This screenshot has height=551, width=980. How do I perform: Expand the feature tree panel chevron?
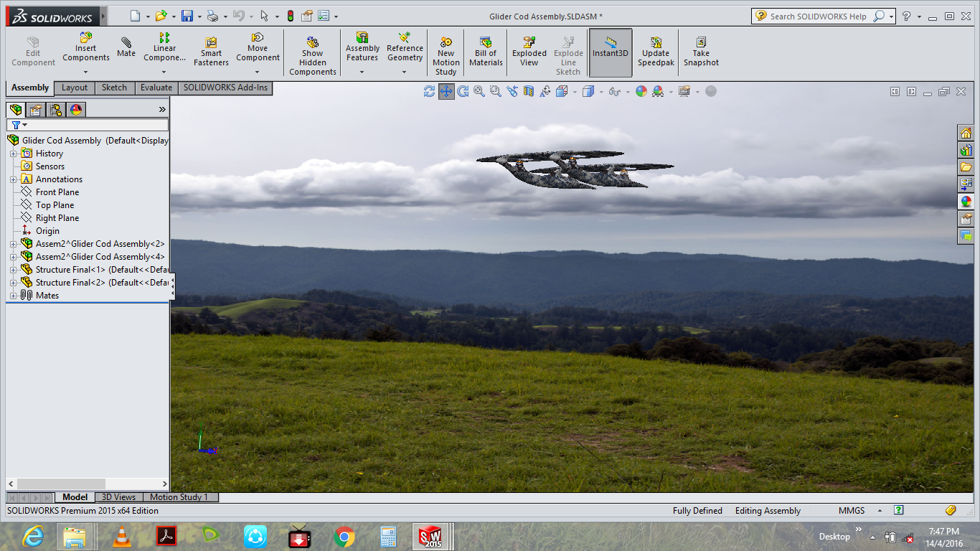pyautogui.click(x=162, y=110)
